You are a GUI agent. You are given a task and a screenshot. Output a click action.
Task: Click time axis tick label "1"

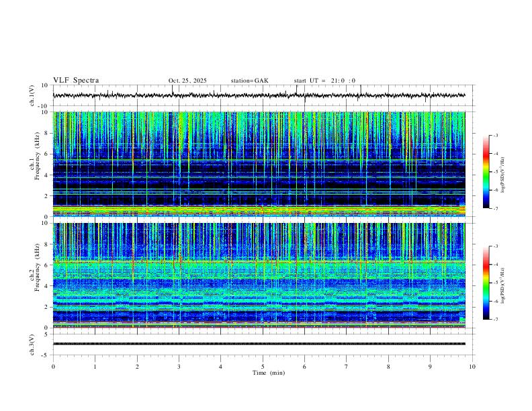tap(95, 367)
